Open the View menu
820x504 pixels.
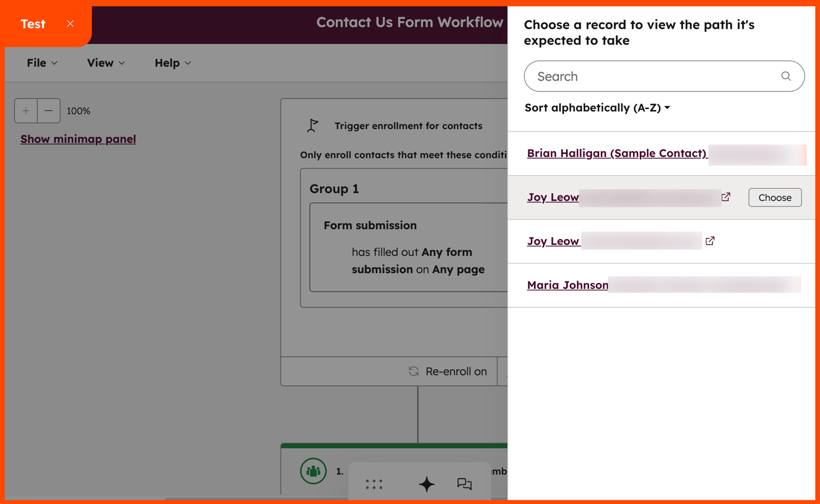point(106,63)
